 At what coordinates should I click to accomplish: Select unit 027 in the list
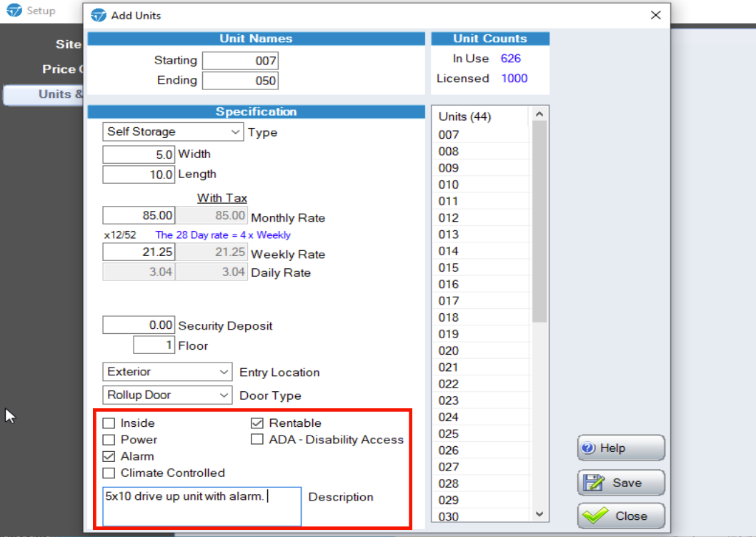(x=482, y=468)
